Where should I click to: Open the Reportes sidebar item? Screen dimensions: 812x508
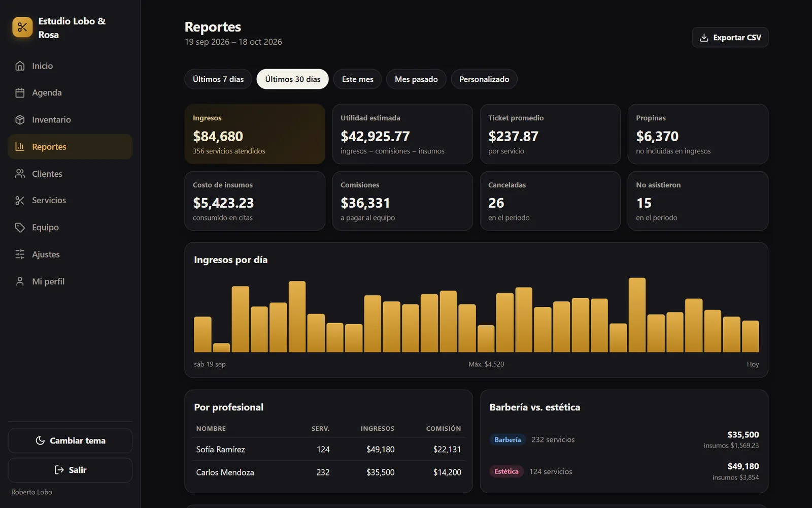70,146
